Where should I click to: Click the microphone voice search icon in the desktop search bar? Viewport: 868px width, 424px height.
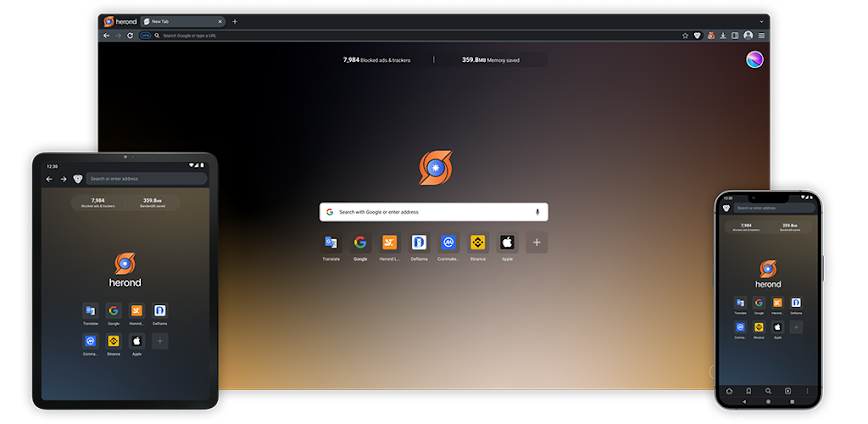point(538,212)
